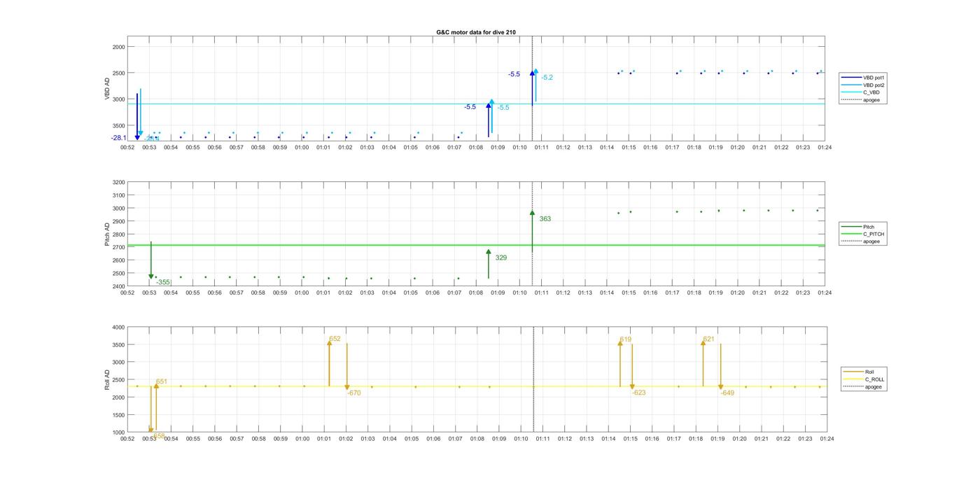This screenshot has height=485, width=980.
Task: Click dark blue '-5.5' label beside apogee line
Action: point(514,74)
